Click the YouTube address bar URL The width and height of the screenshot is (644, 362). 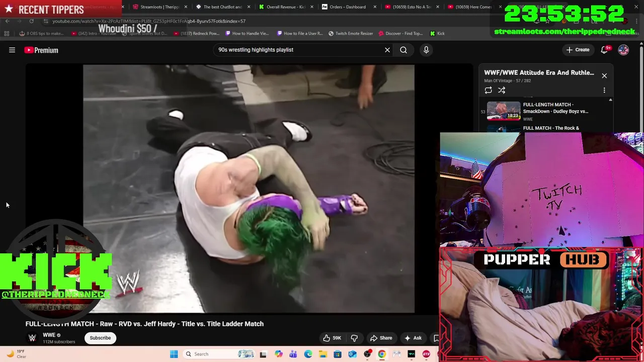pos(149,21)
